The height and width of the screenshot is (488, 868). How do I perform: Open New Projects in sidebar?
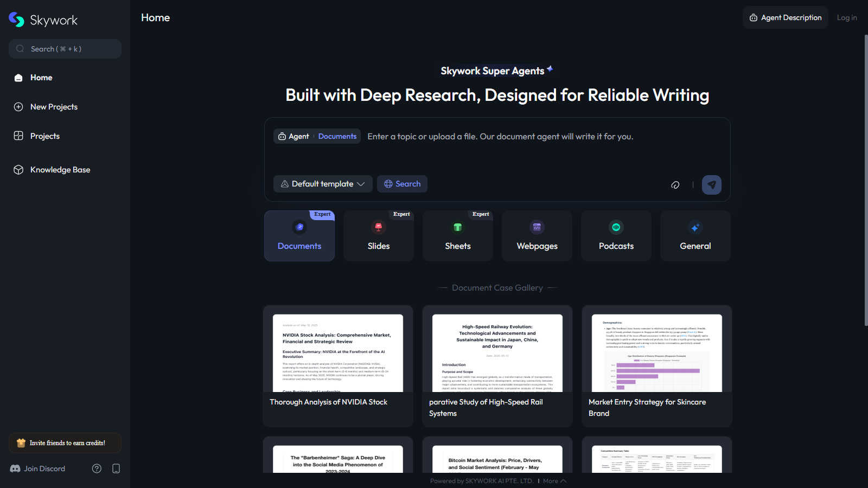point(65,107)
